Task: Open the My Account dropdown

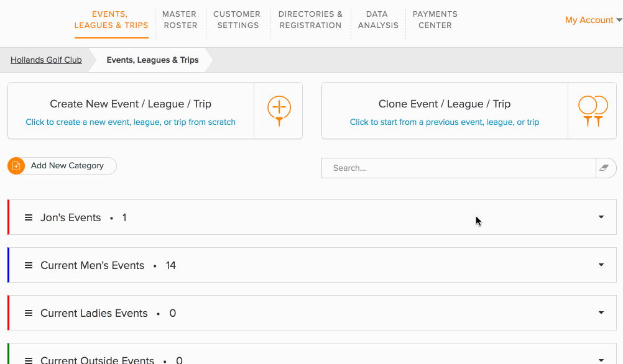Action: 593,20
